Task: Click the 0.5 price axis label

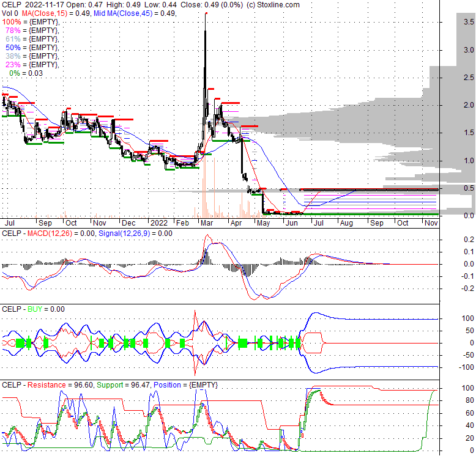Action: 469,188
